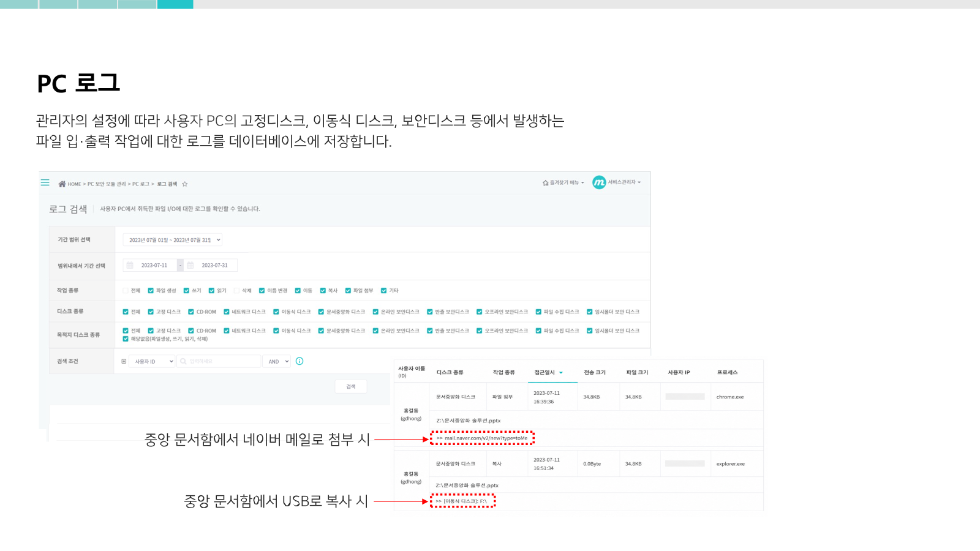Viewport: 980px width, 551px height.
Task: Sort by 작업 종류 column header
Action: [504, 372]
